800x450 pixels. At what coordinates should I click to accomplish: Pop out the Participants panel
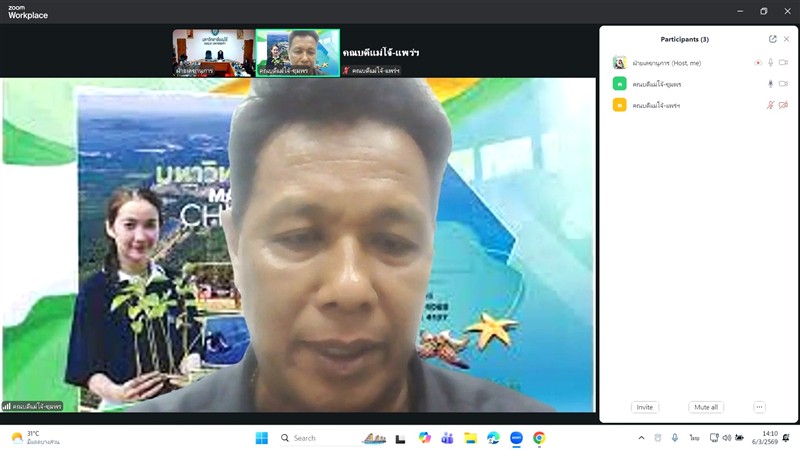[x=772, y=39]
